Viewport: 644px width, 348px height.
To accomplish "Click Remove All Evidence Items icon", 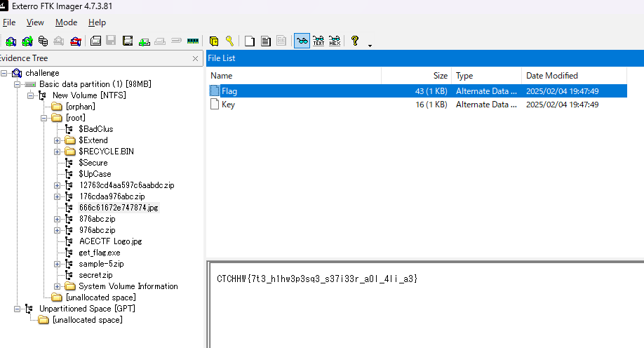I will (76, 41).
